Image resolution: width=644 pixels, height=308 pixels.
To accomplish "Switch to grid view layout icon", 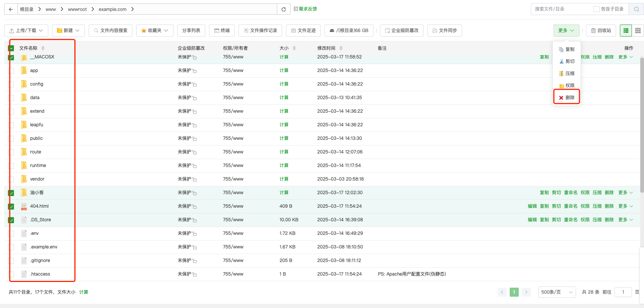I will (638, 31).
